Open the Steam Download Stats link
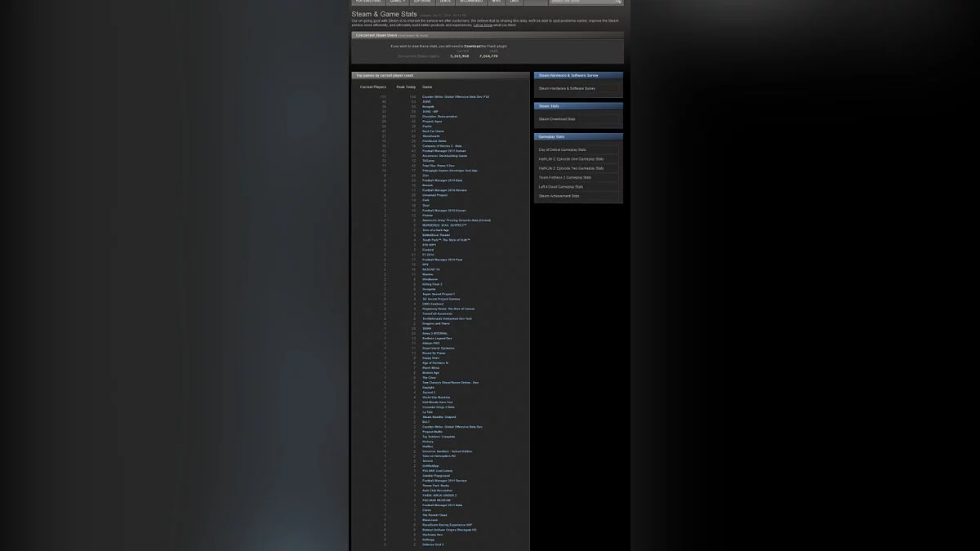This screenshot has width=980, height=551. 557,119
